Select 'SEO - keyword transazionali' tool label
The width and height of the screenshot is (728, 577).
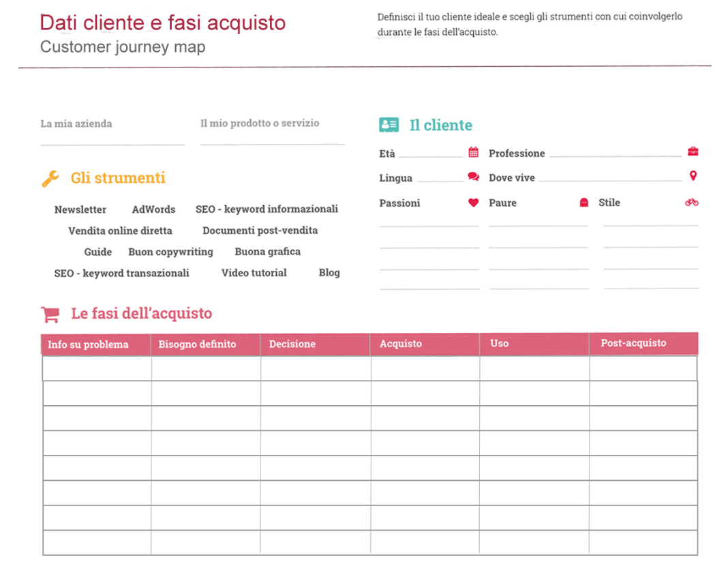coord(121,273)
